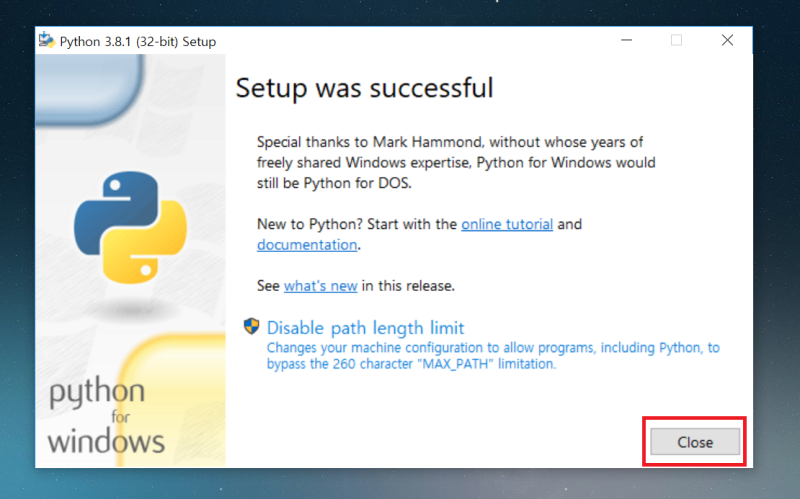Click the Setup was successful heading

364,88
